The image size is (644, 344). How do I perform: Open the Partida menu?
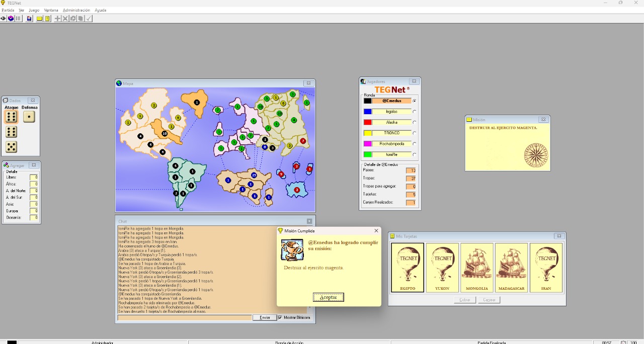click(x=8, y=10)
